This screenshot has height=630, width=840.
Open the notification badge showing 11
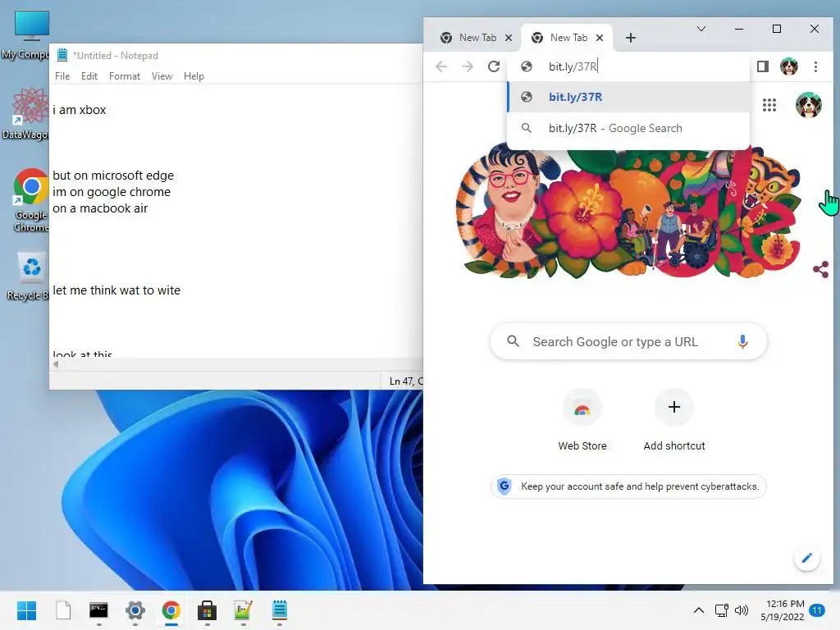pyautogui.click(x=817, y=610)
